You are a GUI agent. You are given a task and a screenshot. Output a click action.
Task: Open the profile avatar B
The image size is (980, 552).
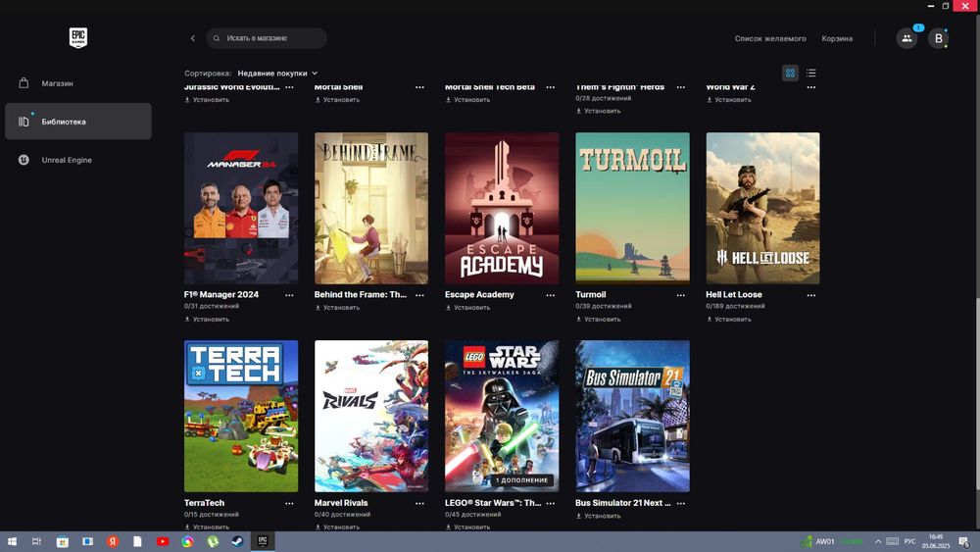click(938, 38)
